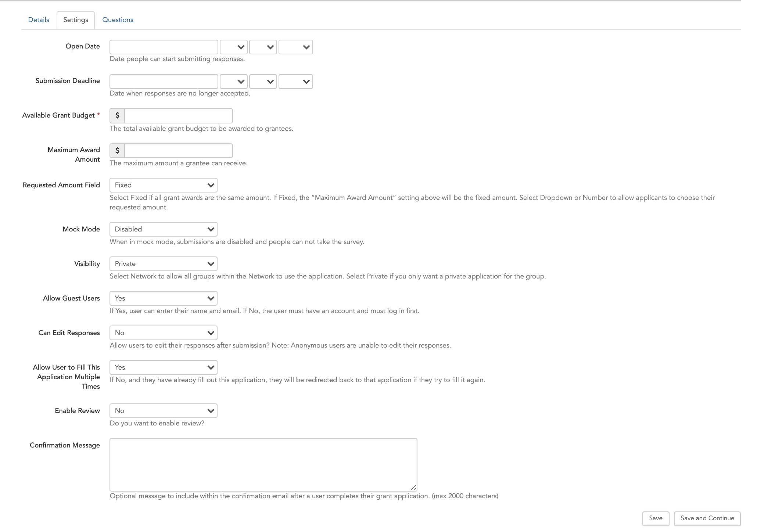This screenshot has height=532, width=757.
Task: Click 'Do you want to enable review?' help text
Action: pyautogui.click(x=157, y=423)
